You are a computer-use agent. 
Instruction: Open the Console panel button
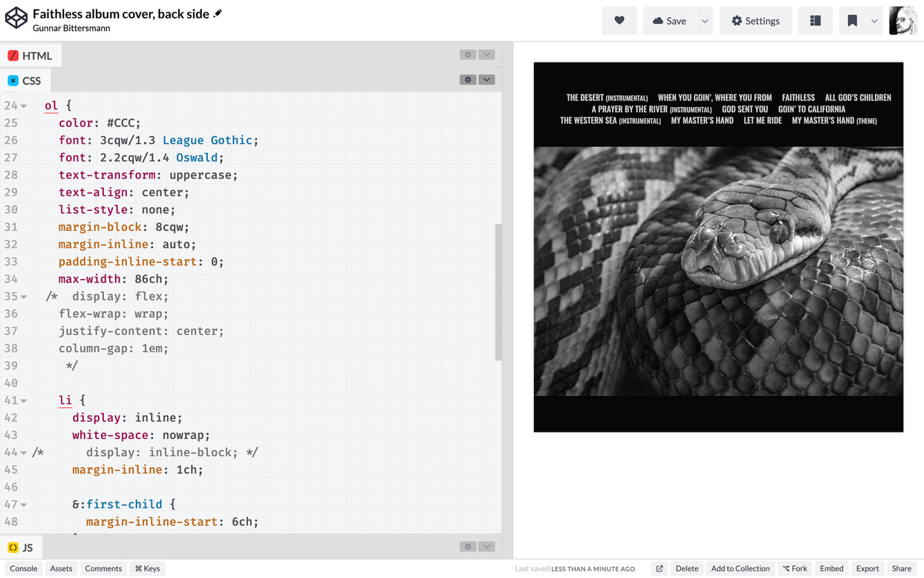(x=24, y=569)
